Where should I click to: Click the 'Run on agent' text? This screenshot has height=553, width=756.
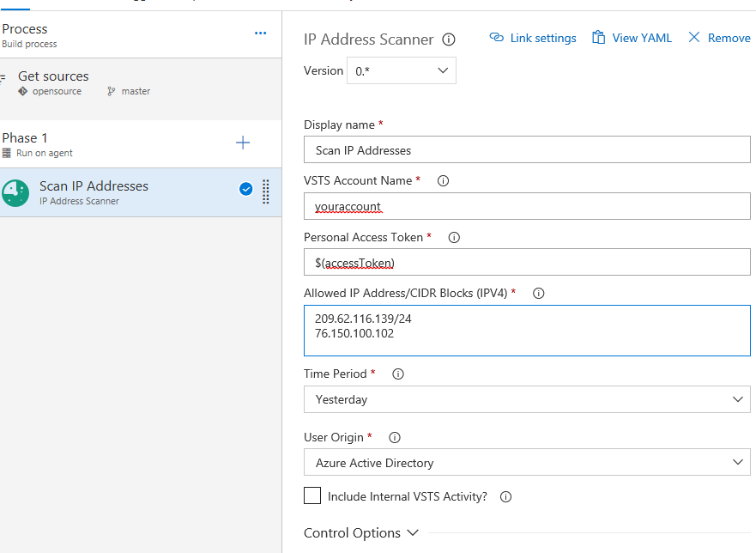[45, 153]
